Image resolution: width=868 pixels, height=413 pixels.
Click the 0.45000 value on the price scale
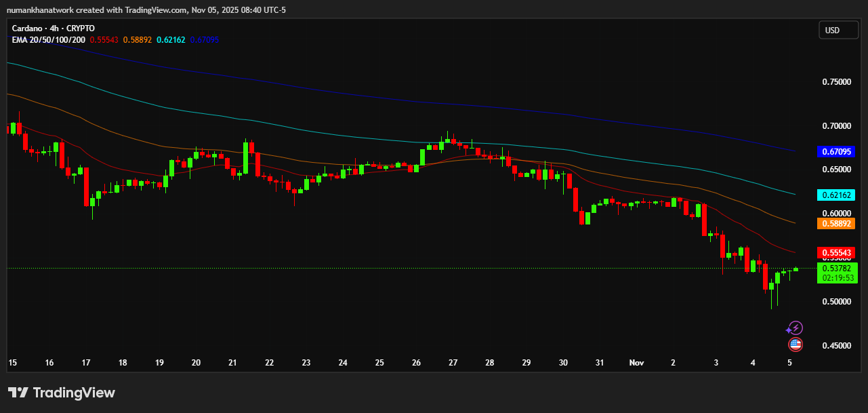click(838, 346)
